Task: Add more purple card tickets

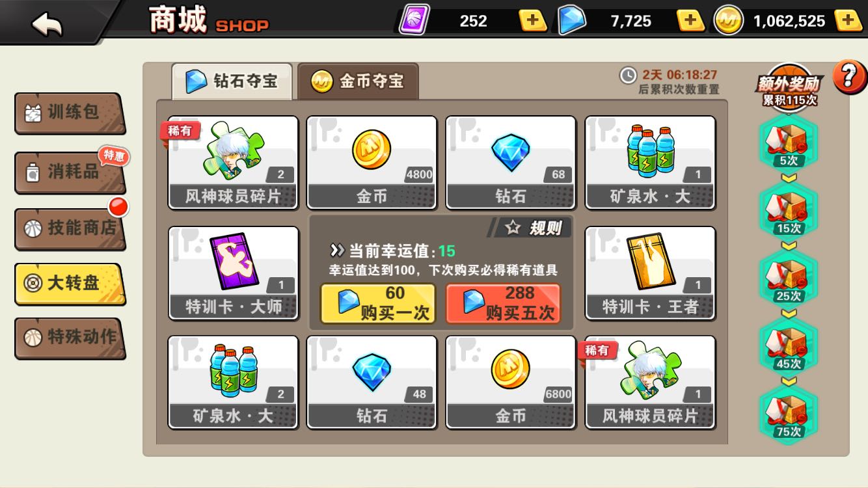Action: coord(533,21)
